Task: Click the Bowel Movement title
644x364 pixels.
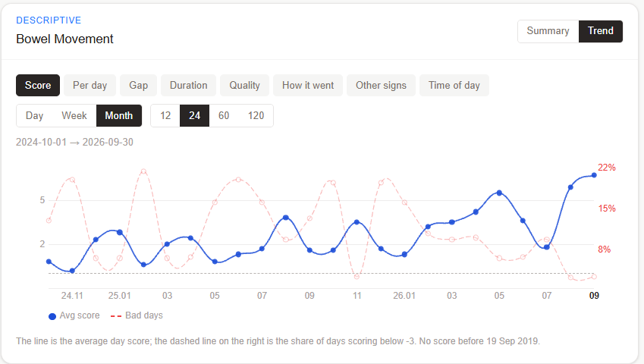Action: (x=65, y=39)
